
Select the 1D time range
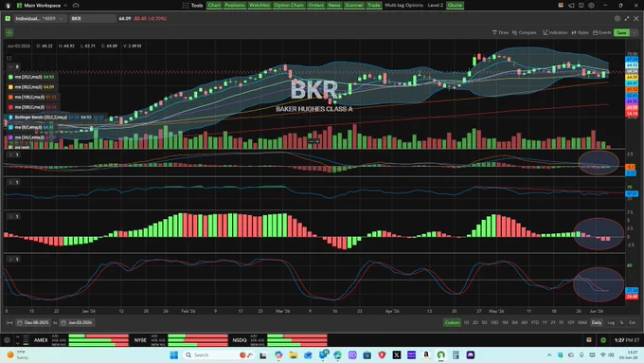[466, 322]
